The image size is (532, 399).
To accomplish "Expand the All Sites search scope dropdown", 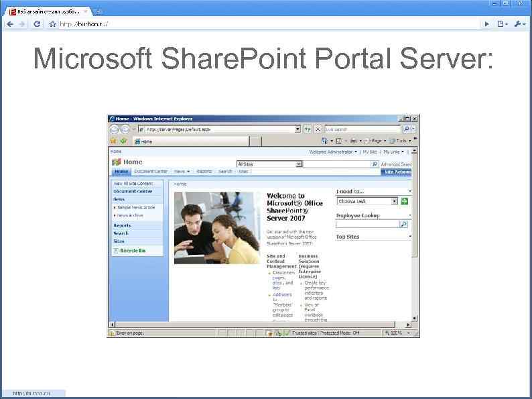I will tap(299, 164).
